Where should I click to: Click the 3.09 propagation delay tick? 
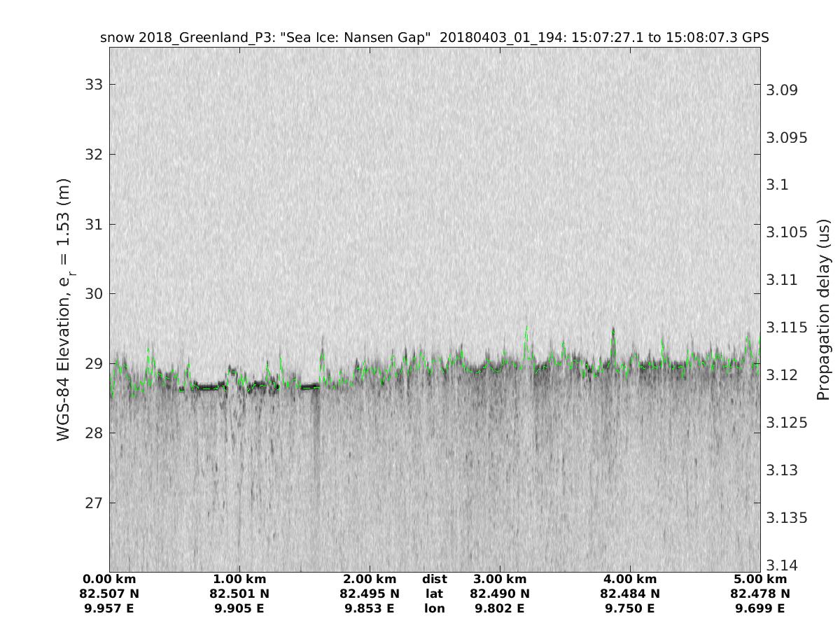point(781,90)
